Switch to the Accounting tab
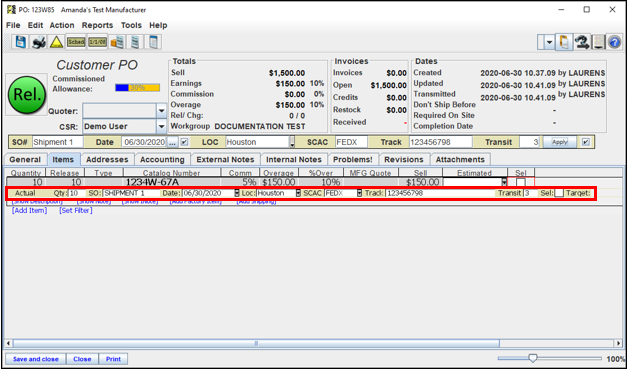This screenshot has width=630, height=372. [162, 159]
